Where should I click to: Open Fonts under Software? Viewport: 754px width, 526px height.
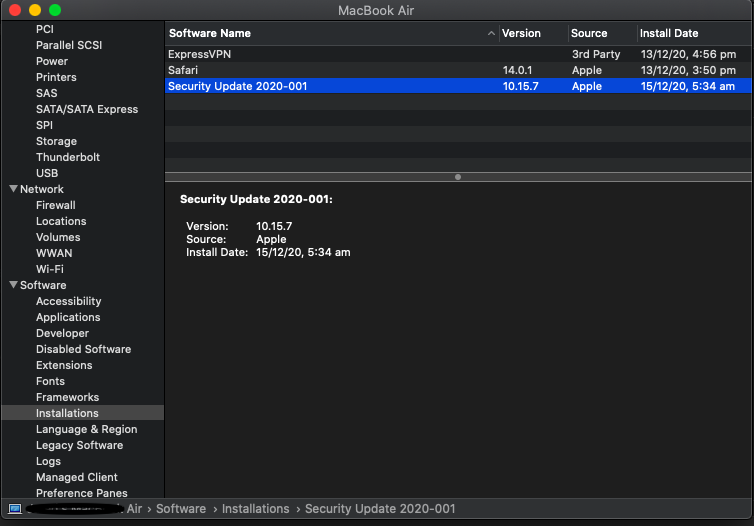pos(50,381)
